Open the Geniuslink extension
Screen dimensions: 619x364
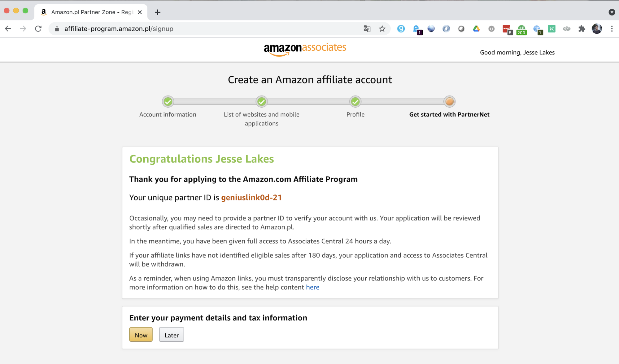tap(401, 28)
